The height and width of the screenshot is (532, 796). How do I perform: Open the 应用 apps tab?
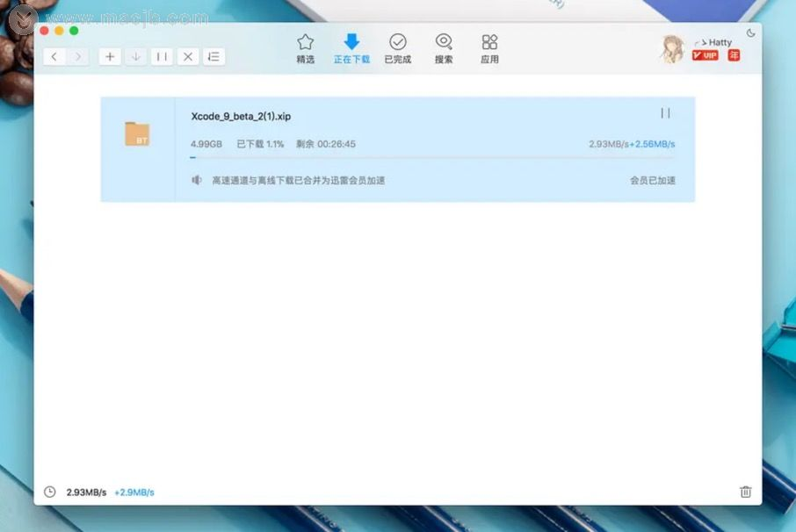[489, 48]
